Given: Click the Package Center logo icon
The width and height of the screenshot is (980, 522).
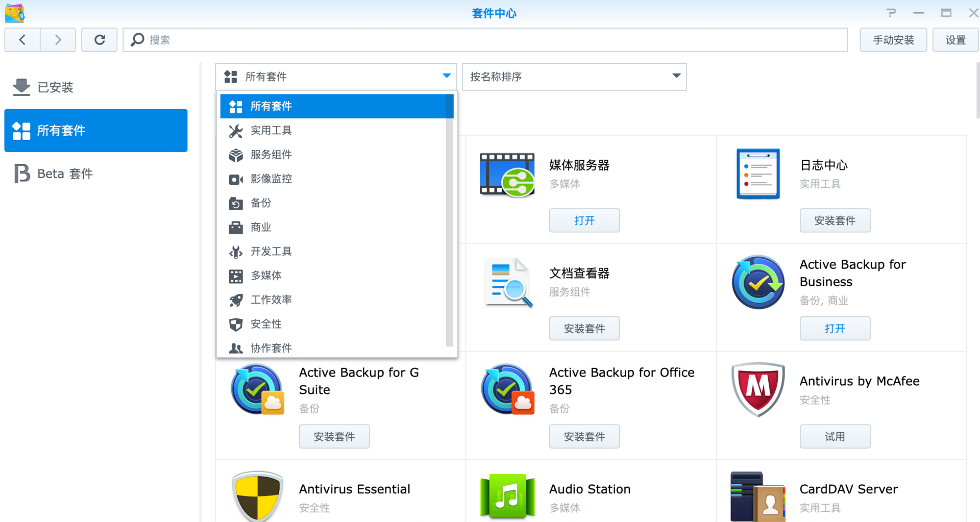Looking at the screenshot, I should pyautogui.click(x=14, y=13).
